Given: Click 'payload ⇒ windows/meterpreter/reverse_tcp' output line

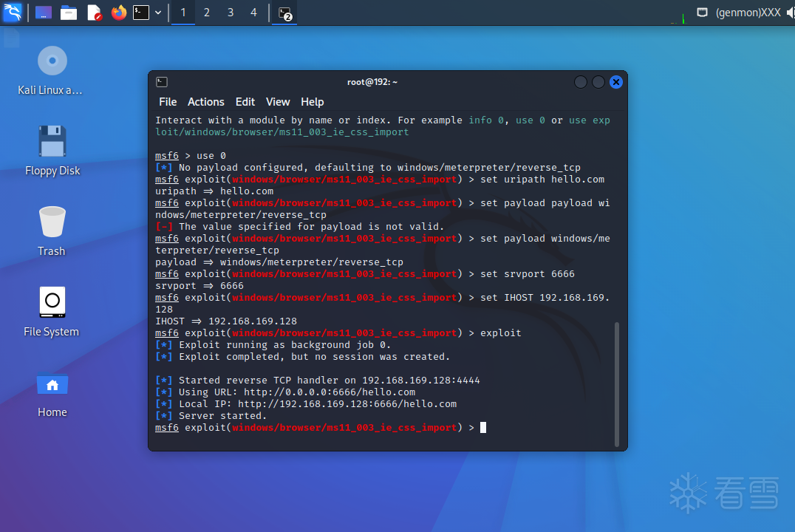Looking at the screenshot, I should (x=279, y=262).
